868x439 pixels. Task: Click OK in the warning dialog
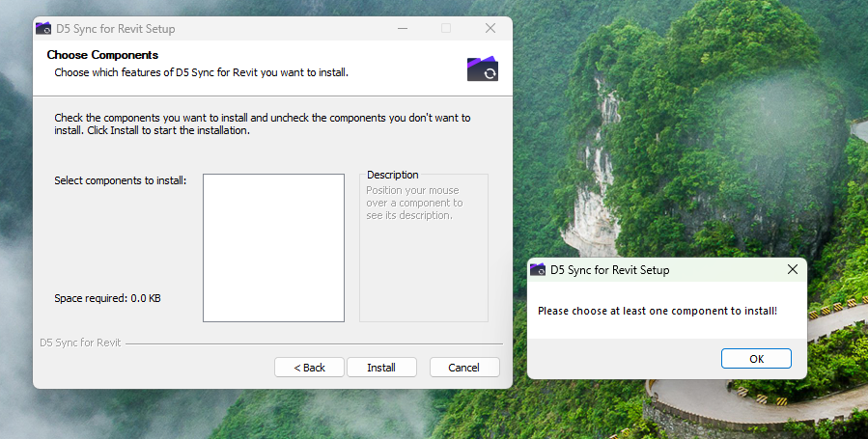(x=756, y=358)
